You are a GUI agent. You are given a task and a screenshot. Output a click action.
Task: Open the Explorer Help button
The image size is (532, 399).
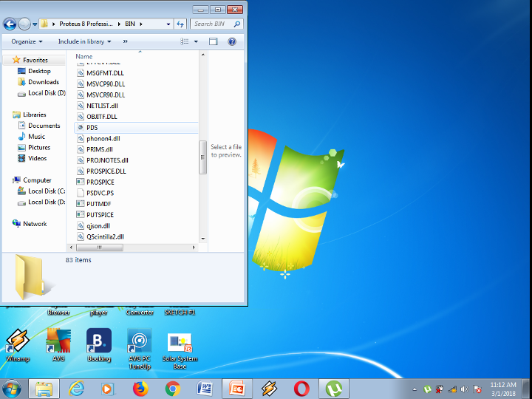(233, 42)
